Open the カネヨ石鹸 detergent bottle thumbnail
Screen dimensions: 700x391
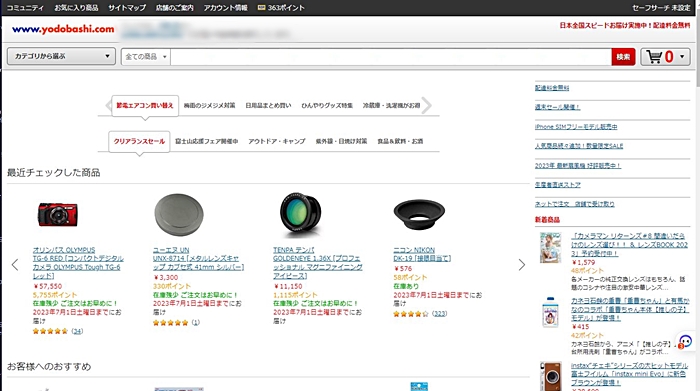[550, 312]
